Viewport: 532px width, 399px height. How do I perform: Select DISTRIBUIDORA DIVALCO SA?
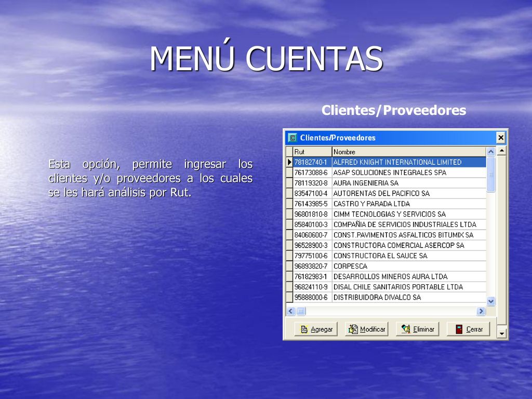pos(409,297)
